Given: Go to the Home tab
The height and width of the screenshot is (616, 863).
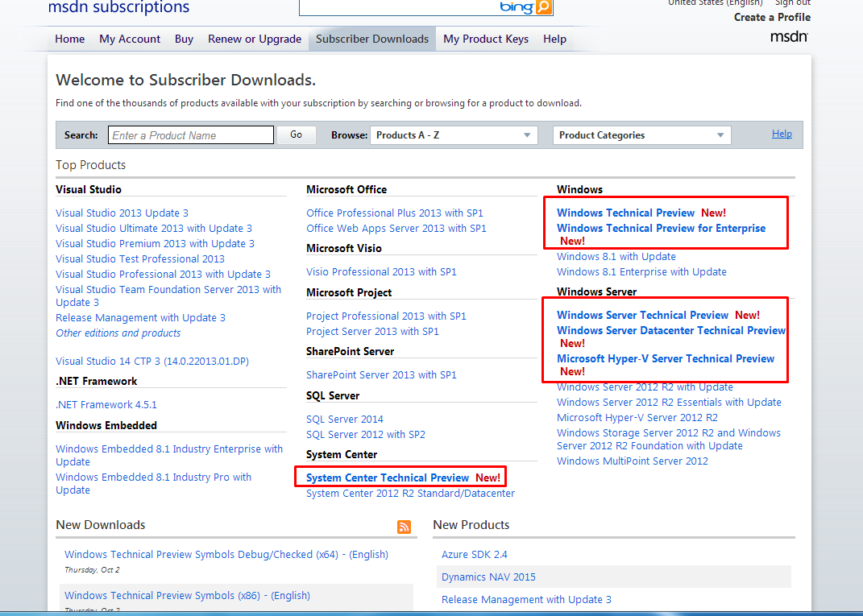Looking at the screenshot, I should 70,39.
